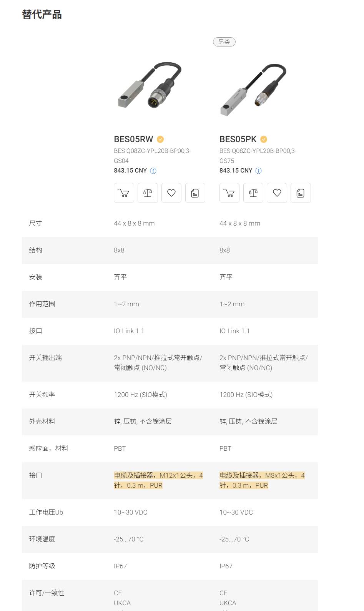Open BES05RW datasheet document icon
This screenshot has width=364, height=611.
pos(195,193)
